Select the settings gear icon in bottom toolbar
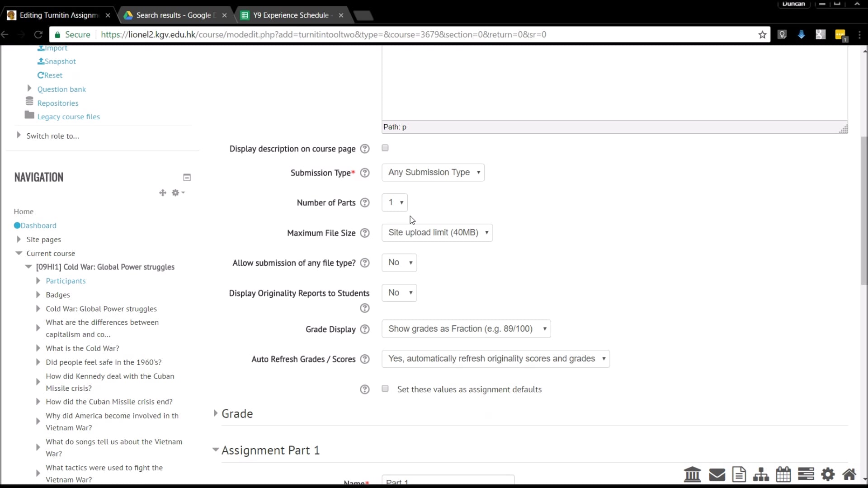 828,474
